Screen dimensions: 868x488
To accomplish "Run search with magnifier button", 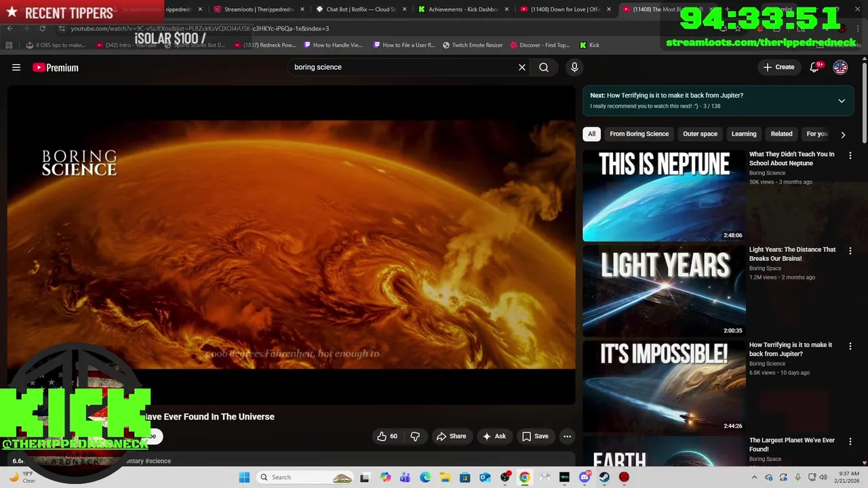I will point(544,67).
